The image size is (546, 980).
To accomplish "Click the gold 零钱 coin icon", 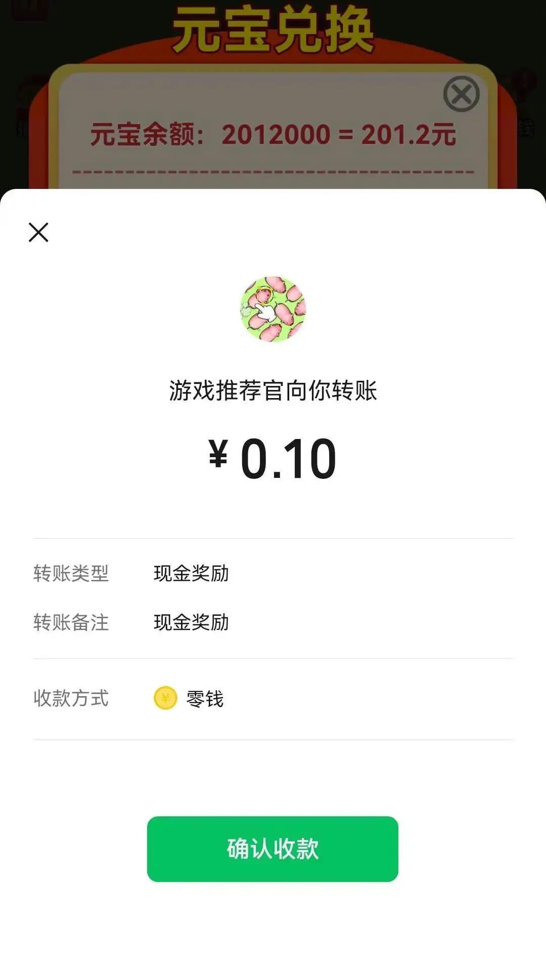I will click(165, 698).
